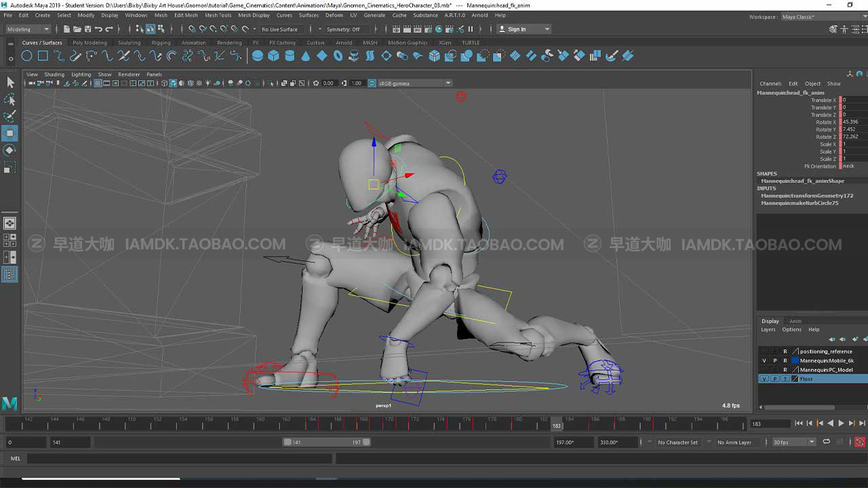
Task: Toggle the auto keyframe button
Action: pos(860,442)
